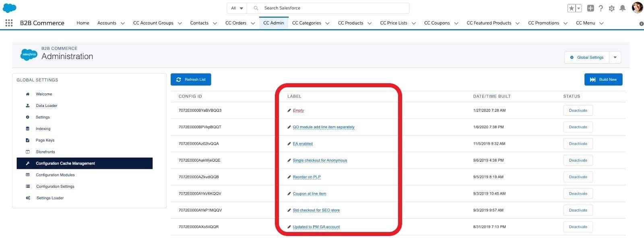Go to the Home tab
This screenshot has width=644, height=238.
coord(83,23)
